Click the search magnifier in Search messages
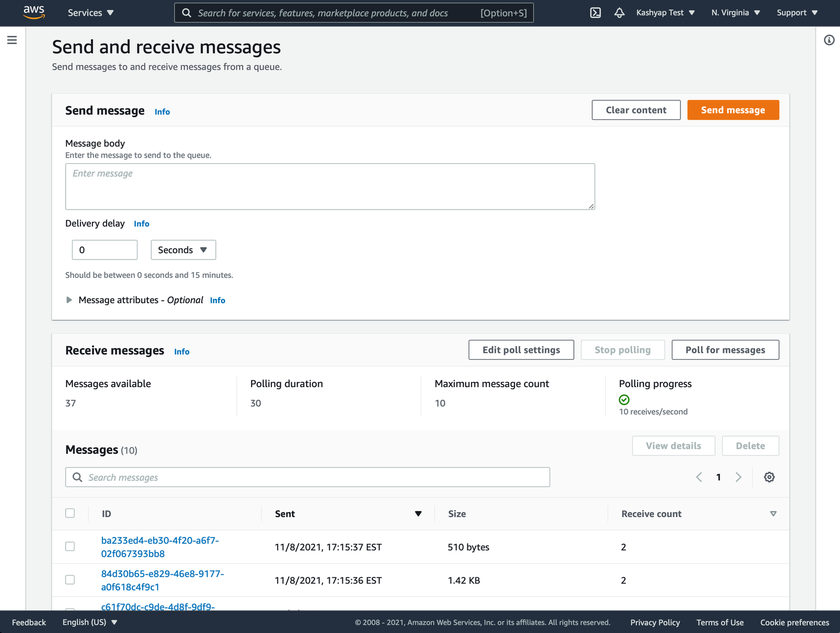Viewport: 840px width, 633px height. click(x=77, y=477)
